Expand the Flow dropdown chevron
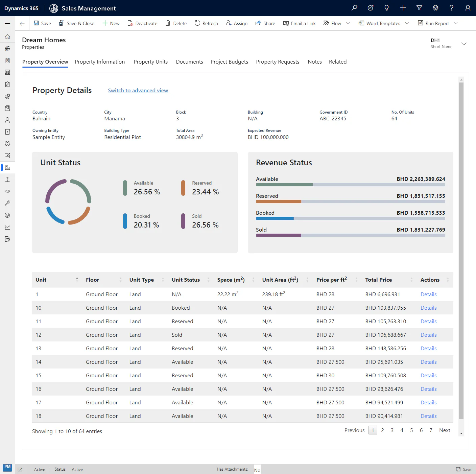The height and width of the screenshot is (474, 476). click(x=348, y=23)
